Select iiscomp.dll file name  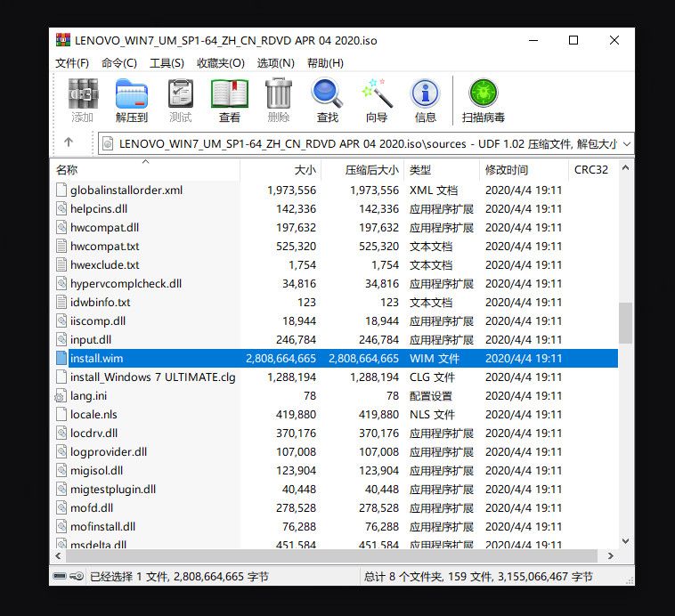click(98, 321)
